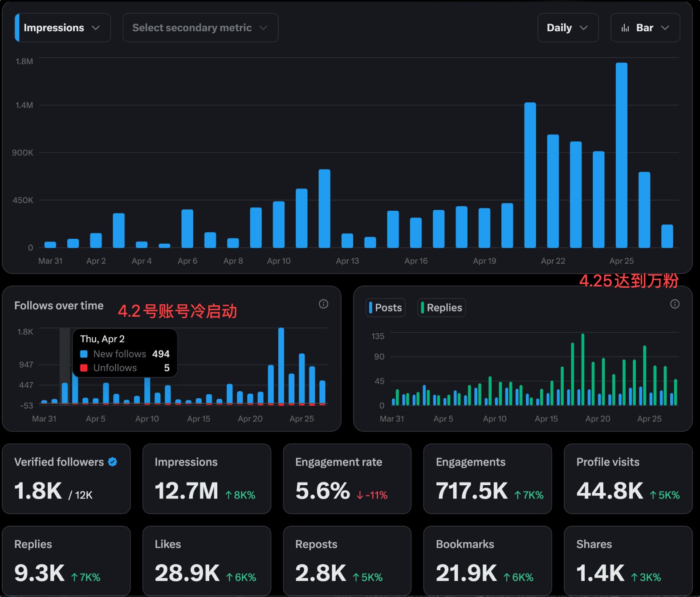Select the Reposts card
Viewport: 700px width, 597px height.
347,561
